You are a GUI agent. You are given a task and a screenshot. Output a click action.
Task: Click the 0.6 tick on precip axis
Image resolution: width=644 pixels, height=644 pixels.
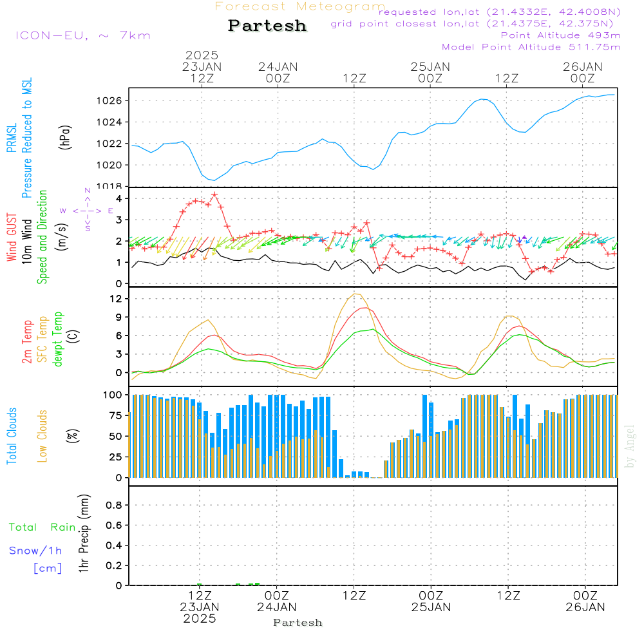pos(114,526)
